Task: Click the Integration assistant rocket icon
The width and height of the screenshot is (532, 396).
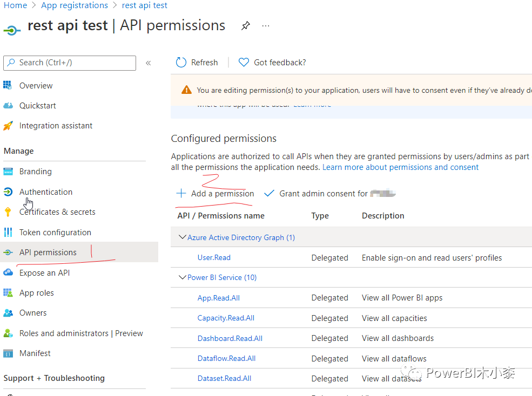Action: point(8,126)
